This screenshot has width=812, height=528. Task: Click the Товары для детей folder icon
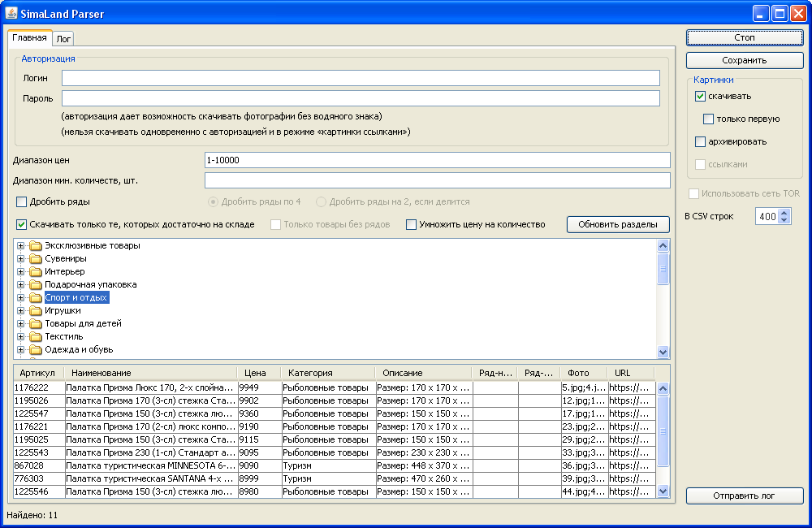[x=35, y=323]
